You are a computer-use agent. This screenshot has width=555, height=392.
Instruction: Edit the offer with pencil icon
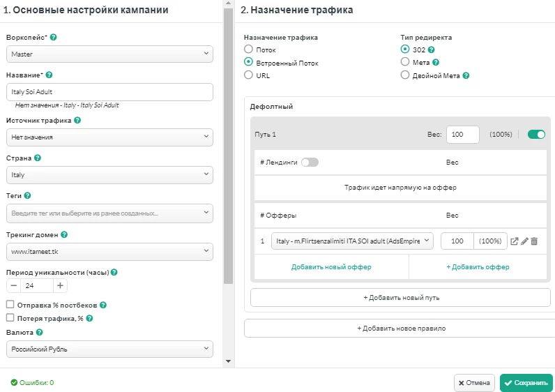tap(524, 241)
